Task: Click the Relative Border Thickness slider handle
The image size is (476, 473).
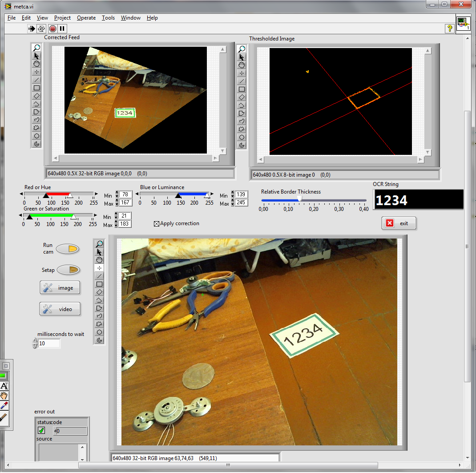Action: pyautogui.click(x=299, y=198)
